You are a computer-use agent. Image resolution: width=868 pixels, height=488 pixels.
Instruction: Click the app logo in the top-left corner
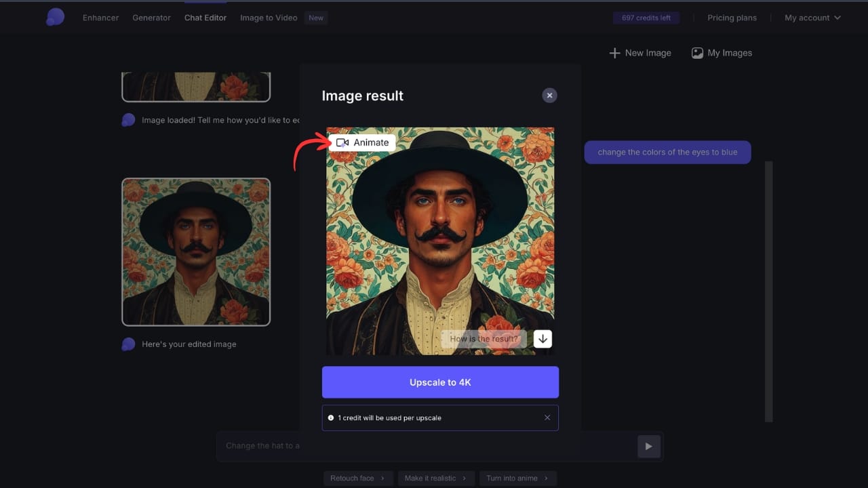click(55, 16)
